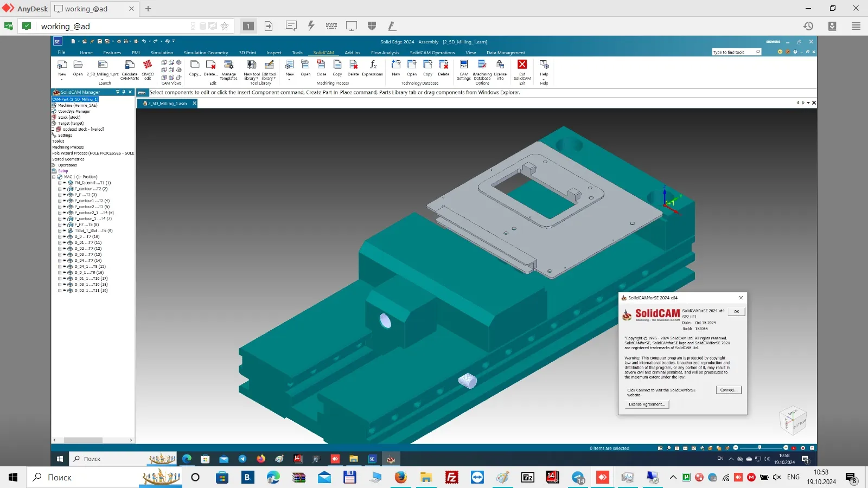
Task: Select CAM-Part (2_5D_Milling_1) root node
Action: tap(75, 99)
